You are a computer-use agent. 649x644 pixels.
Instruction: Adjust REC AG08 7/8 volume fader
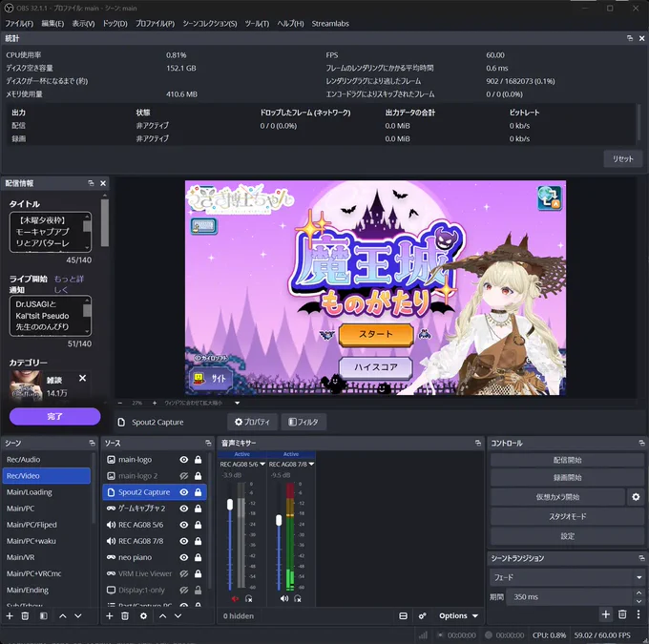(279, 520)
